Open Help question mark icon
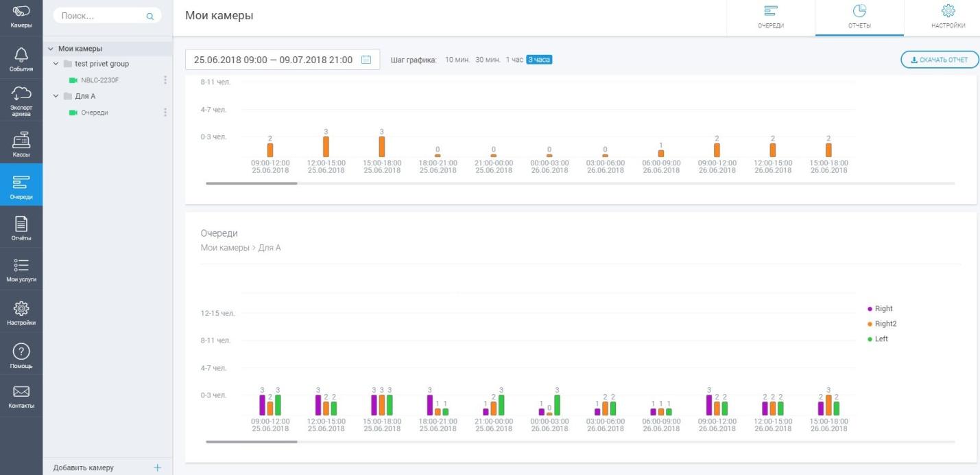Image resolution: width=980 pixels, height=475 pixels. point(21,355)
